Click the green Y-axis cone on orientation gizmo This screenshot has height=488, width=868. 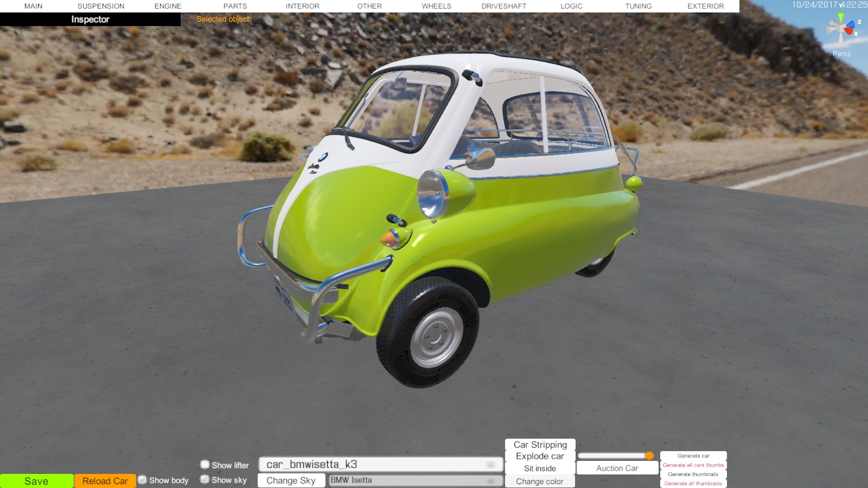[x=841, y=17]
